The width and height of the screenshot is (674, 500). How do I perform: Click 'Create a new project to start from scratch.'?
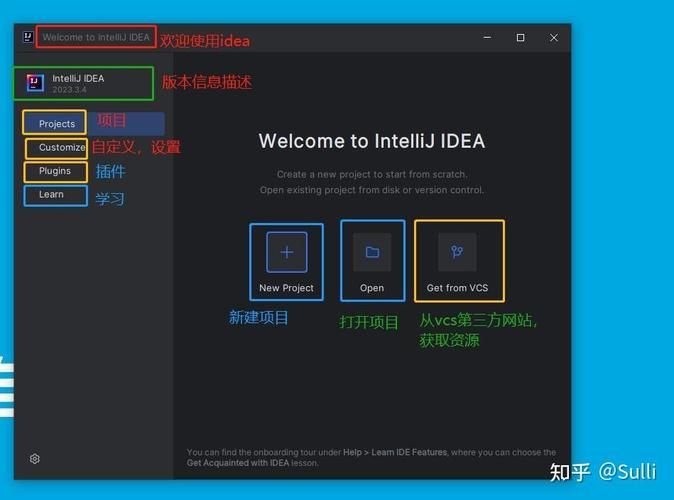tap(372, 175)
